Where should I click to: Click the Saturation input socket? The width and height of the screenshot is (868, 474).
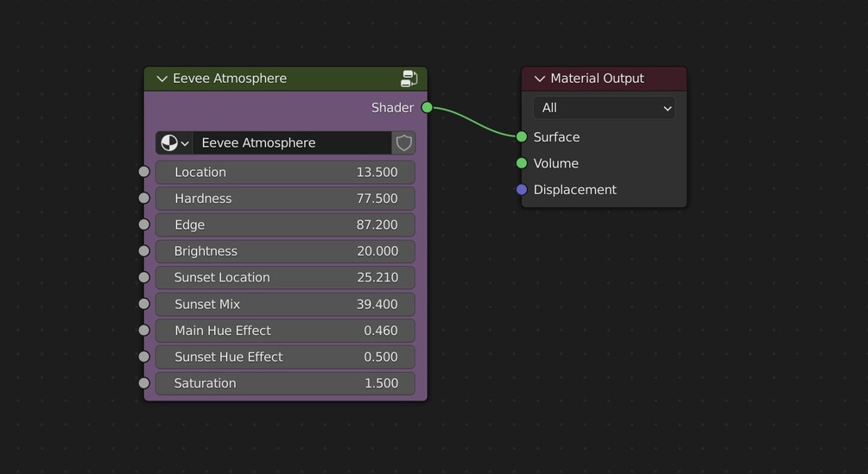coord(144,383)
